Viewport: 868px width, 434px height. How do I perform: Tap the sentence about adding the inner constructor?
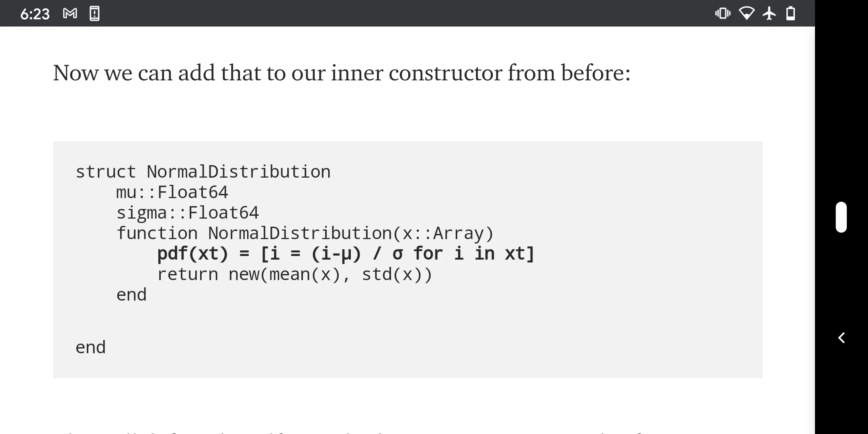pyautogui.click(x=342, y=73)
